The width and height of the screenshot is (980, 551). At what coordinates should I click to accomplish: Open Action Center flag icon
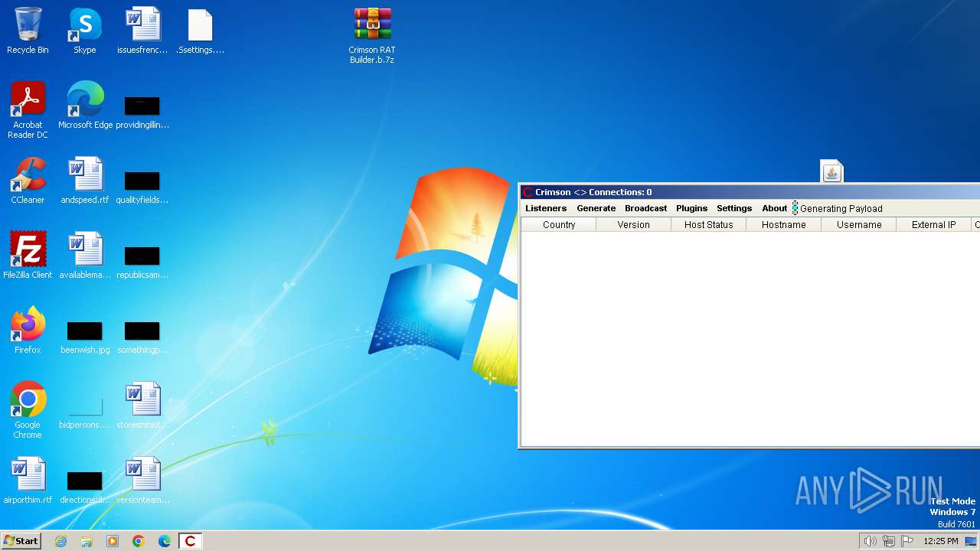click(x=907, y=541)
